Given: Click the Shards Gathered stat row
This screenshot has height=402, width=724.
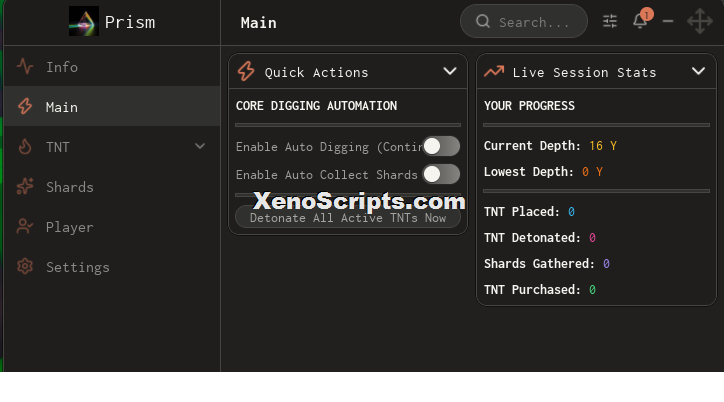Looking at the screenshot, I should [547, 264].
